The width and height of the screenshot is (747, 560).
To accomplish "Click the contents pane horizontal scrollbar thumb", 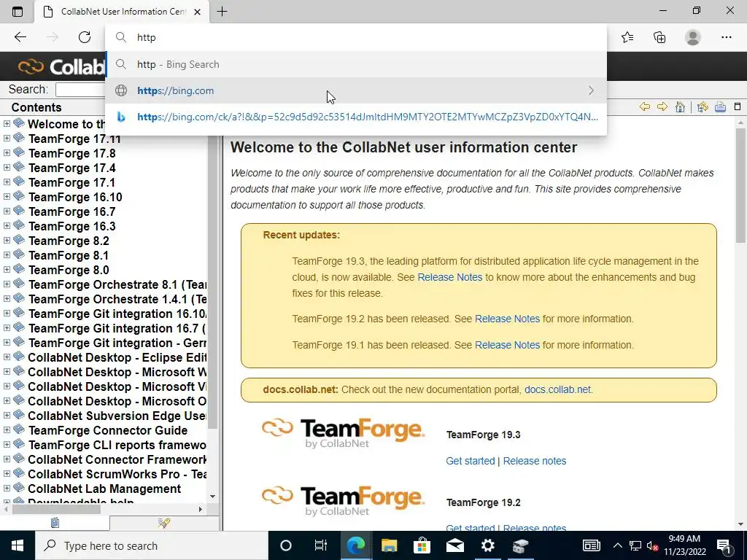I will (56, 509).
